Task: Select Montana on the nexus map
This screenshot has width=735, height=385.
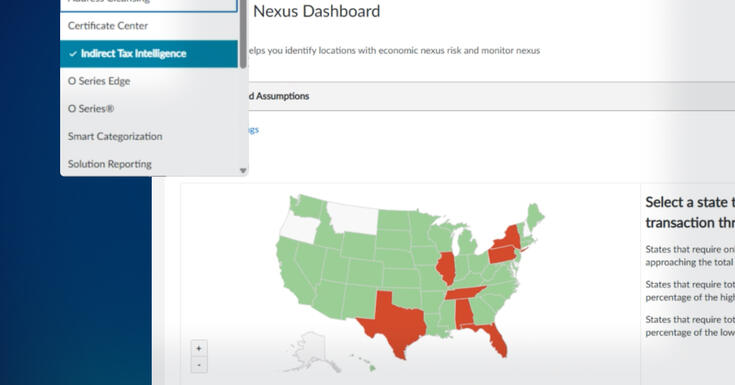Action: tap(354, 219)
